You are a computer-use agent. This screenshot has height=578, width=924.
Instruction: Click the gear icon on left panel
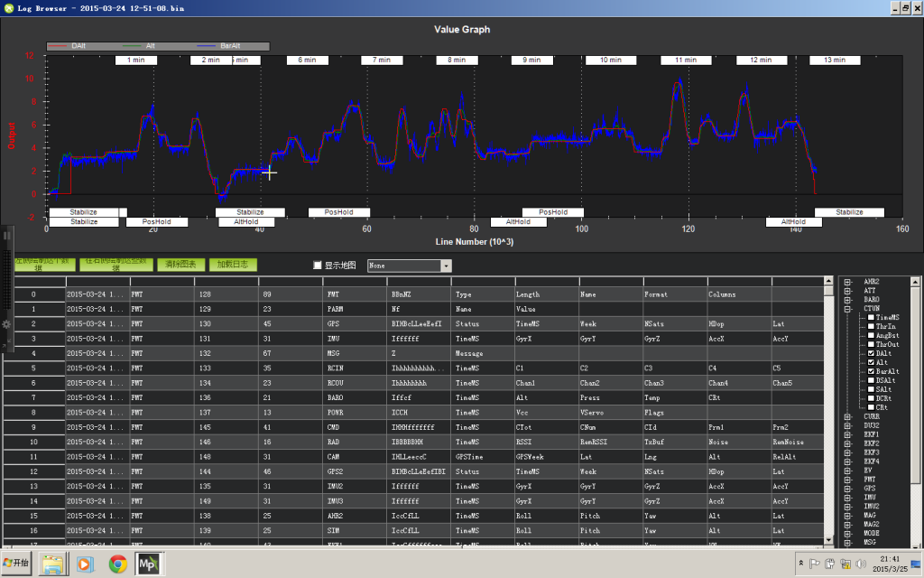pyautogui.click(x=6, y=324)
